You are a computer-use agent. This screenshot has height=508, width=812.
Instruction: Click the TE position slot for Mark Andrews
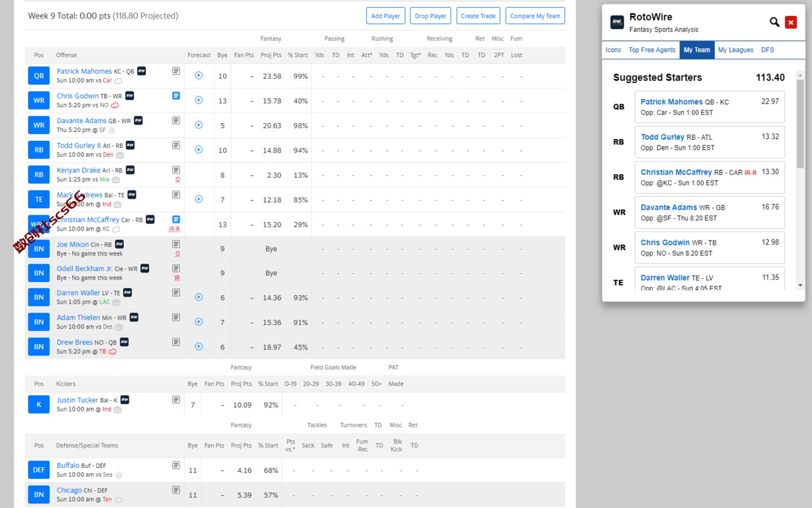[39, 199]
